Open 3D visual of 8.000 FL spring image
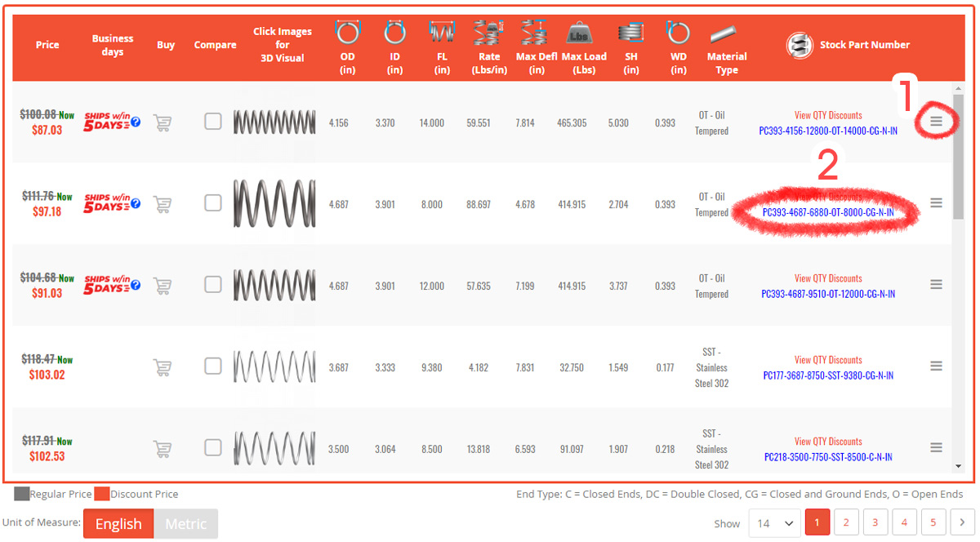This screenshot has height=542, width=980. (x=274, y=204)
